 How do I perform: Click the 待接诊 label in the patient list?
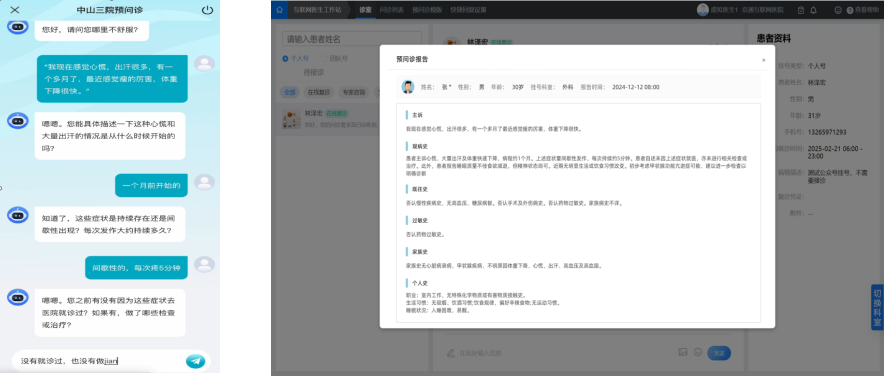[x=314, y=72]
